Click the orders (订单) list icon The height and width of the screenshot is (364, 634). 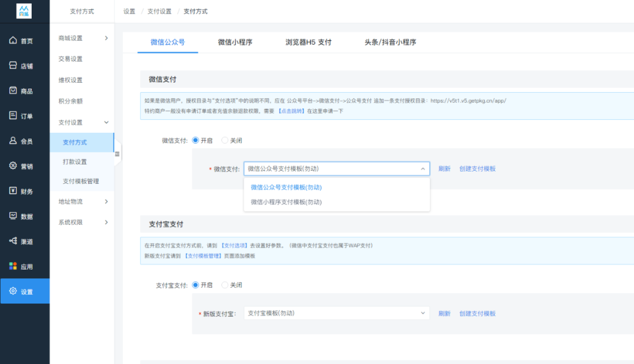click(13, 115)
